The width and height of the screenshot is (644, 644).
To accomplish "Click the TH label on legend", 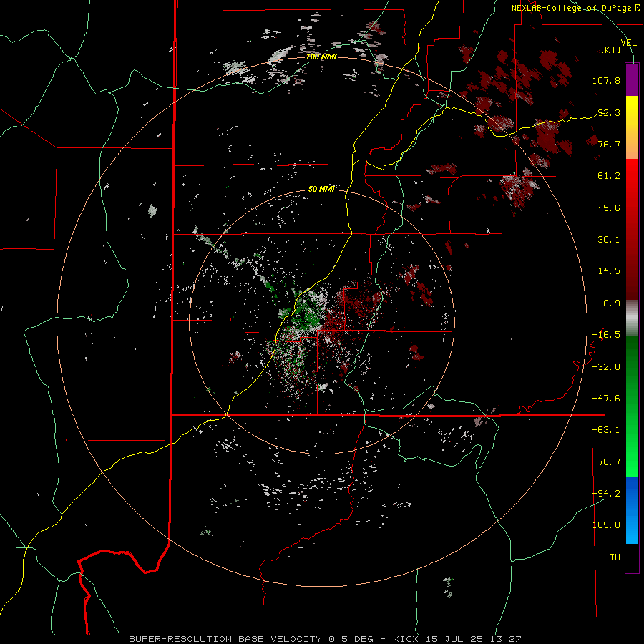I will click(x=615, y=557).
